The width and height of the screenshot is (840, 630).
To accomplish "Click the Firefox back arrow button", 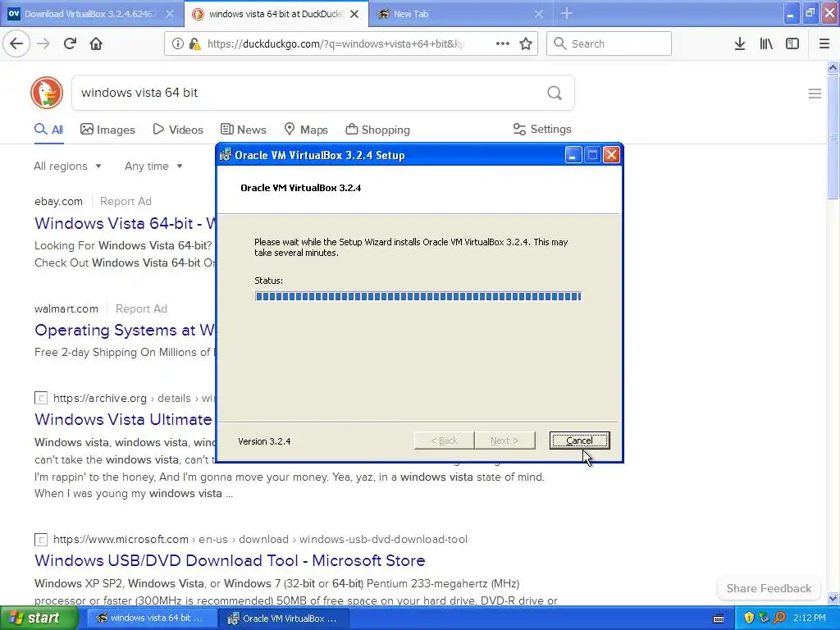I will click(16, 43).
